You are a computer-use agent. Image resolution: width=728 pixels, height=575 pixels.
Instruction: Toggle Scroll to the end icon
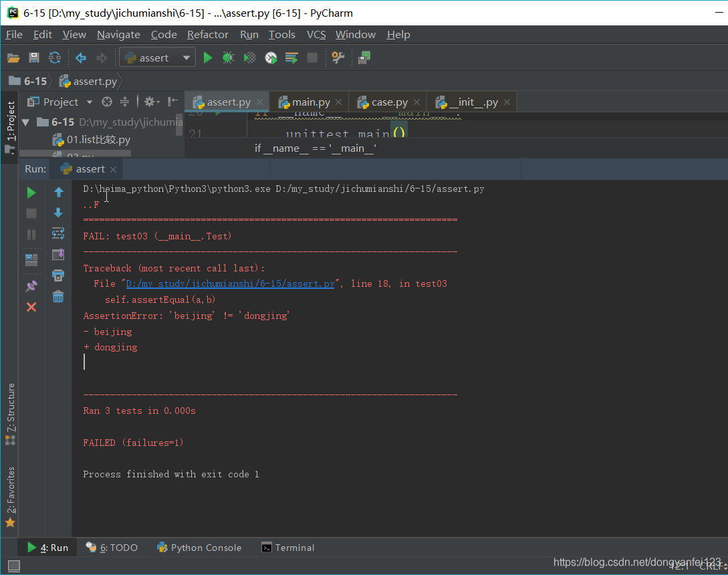(x=58, y=255)
